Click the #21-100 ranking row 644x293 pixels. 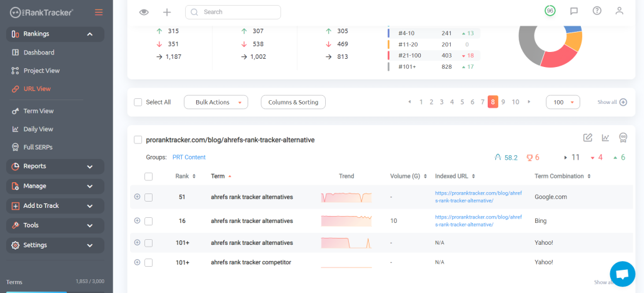(433, 56)
